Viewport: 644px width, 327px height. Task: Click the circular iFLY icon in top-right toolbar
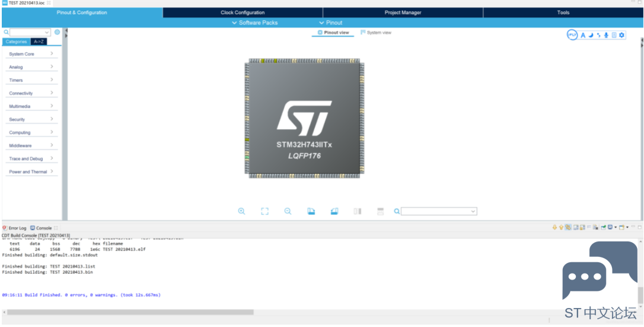click(x=572, y=35)
